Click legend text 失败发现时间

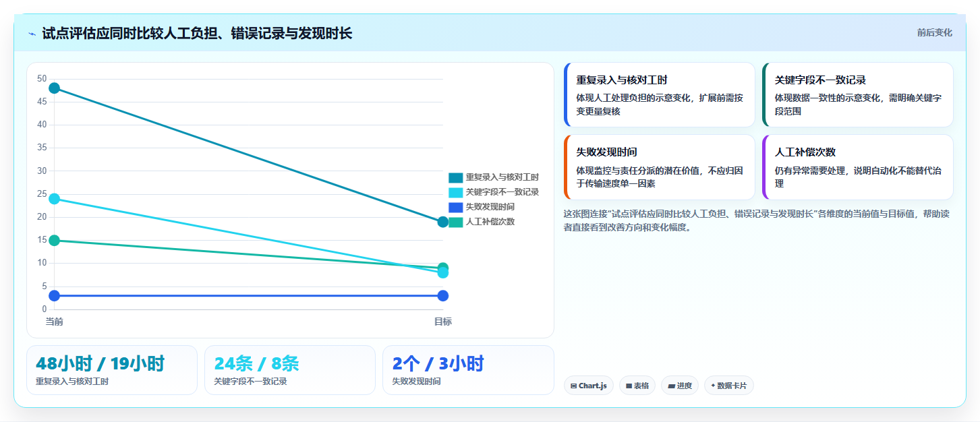(x=490, y=207)
